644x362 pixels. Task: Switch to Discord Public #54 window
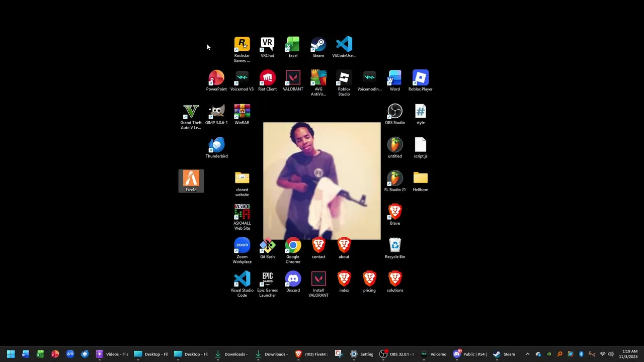coord(470,354)
